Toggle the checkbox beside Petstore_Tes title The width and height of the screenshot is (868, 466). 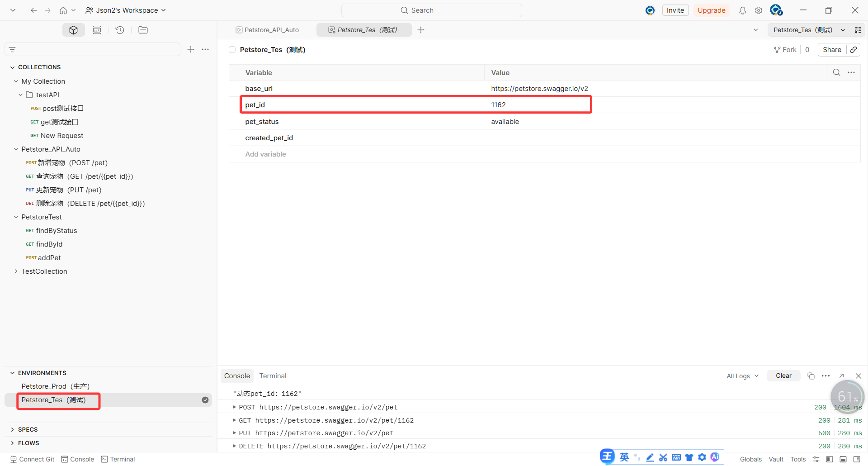232,50
